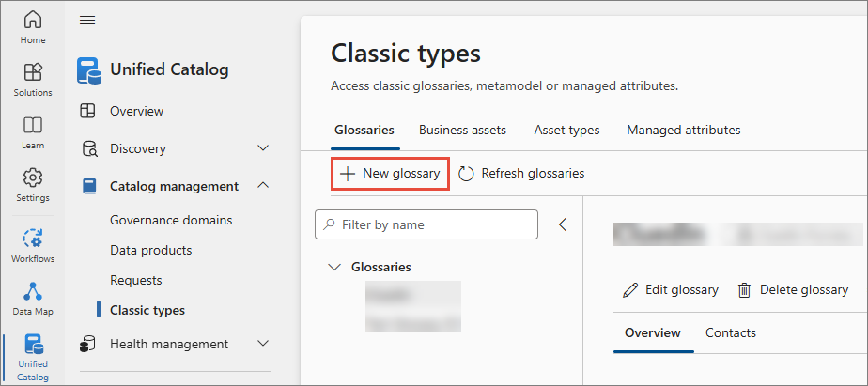Click the New glossary button
The image size is (868, 386).
click(390, 174)
